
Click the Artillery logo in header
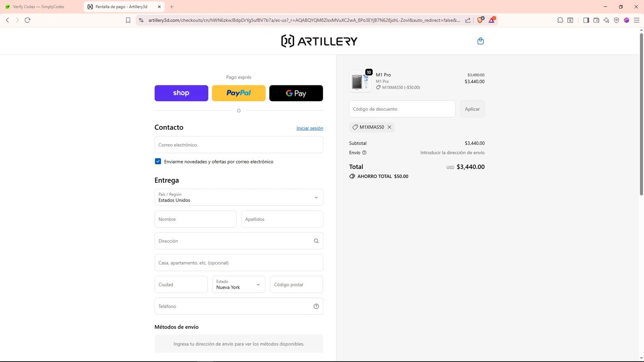coord(319,41)
